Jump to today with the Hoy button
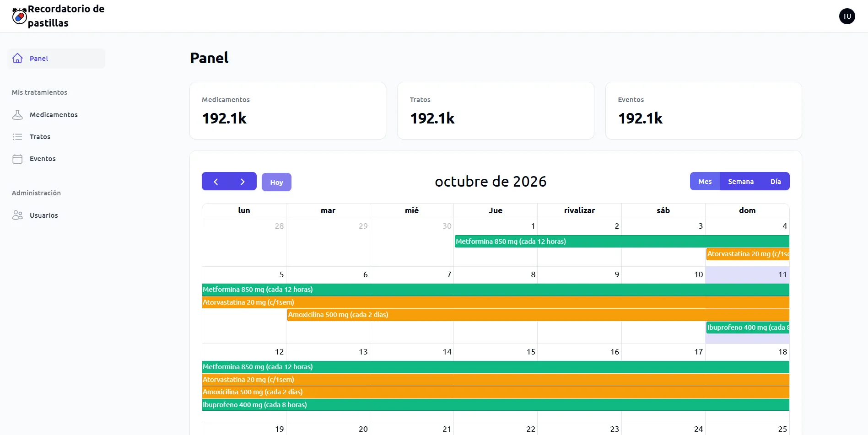Viewport: 868px width, 435px height. click(276, 182)
